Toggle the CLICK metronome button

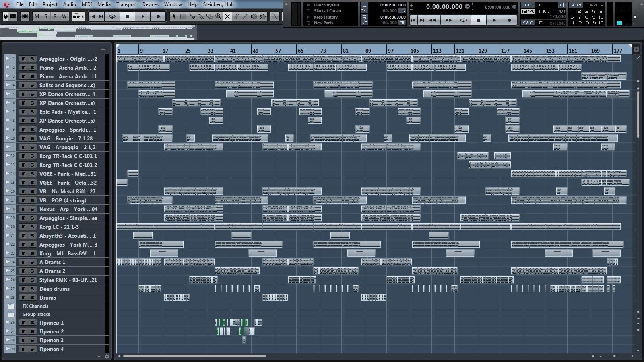tap(528, 5)
